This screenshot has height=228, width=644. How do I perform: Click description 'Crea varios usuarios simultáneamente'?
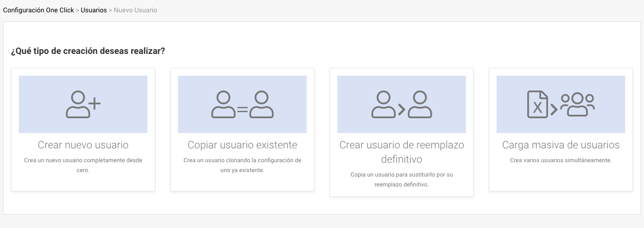(x=561, y=160)
